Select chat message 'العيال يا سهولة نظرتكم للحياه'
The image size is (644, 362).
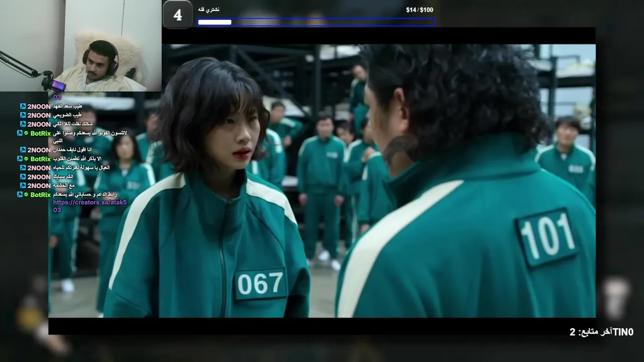tap(82, 167)
